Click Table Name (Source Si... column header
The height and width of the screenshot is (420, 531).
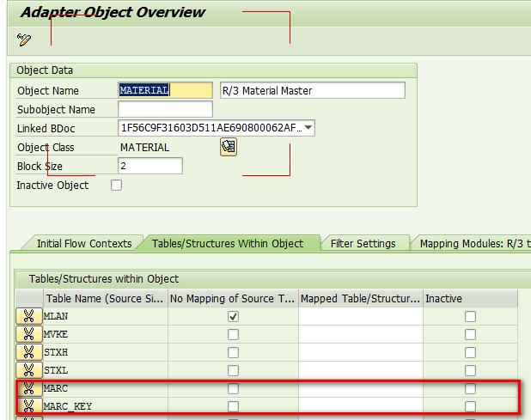[106, 299]
